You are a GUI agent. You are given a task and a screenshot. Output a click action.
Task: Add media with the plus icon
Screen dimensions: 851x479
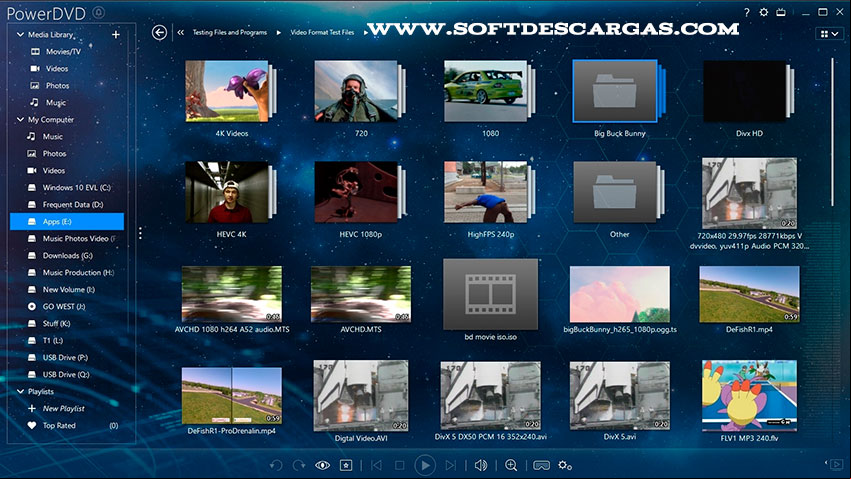click(x=116, y=34)
